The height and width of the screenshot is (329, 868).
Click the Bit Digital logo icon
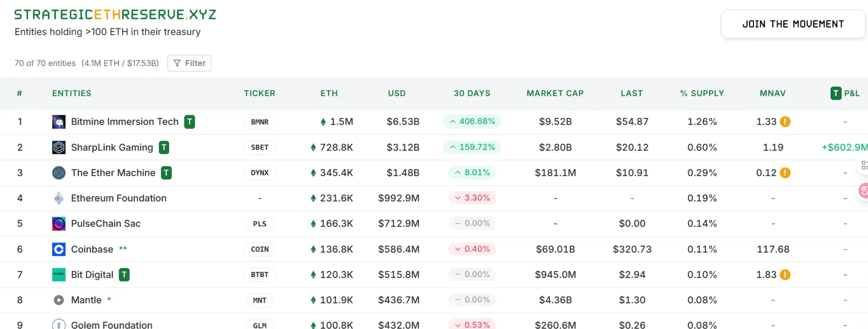tap(59, 274)
